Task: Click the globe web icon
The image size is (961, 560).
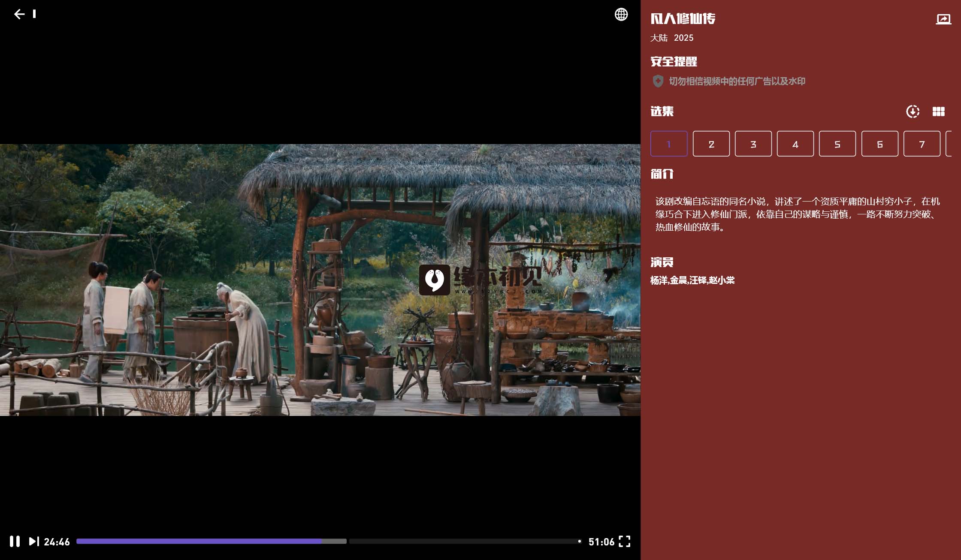Action: [x=621, y=14]
